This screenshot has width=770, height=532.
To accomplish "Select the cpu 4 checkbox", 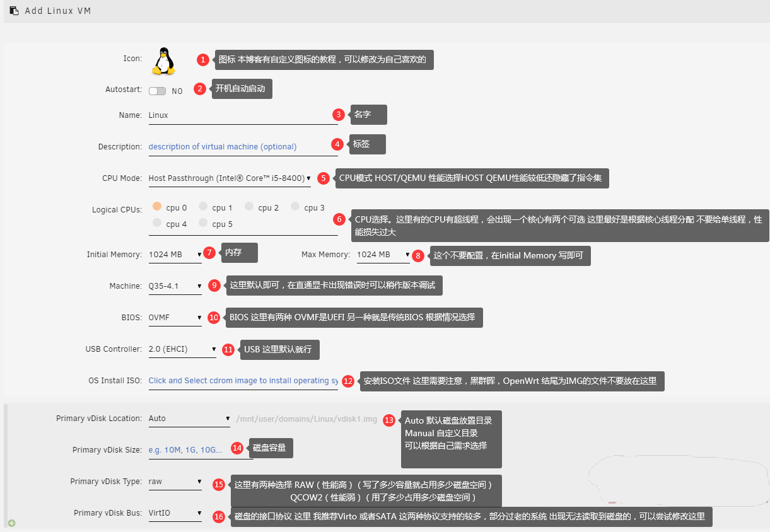I will tap(157, 223).
